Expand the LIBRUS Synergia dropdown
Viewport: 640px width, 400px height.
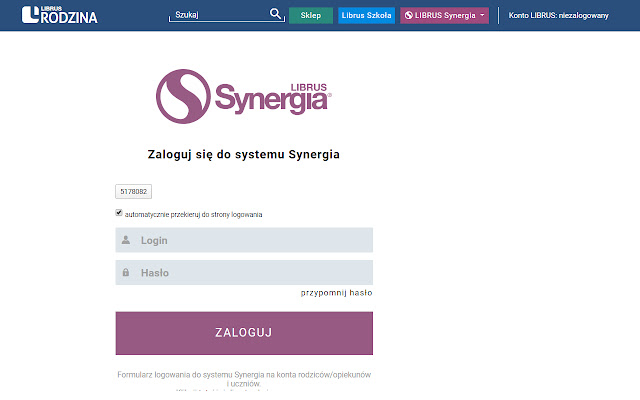pos(444,16)
